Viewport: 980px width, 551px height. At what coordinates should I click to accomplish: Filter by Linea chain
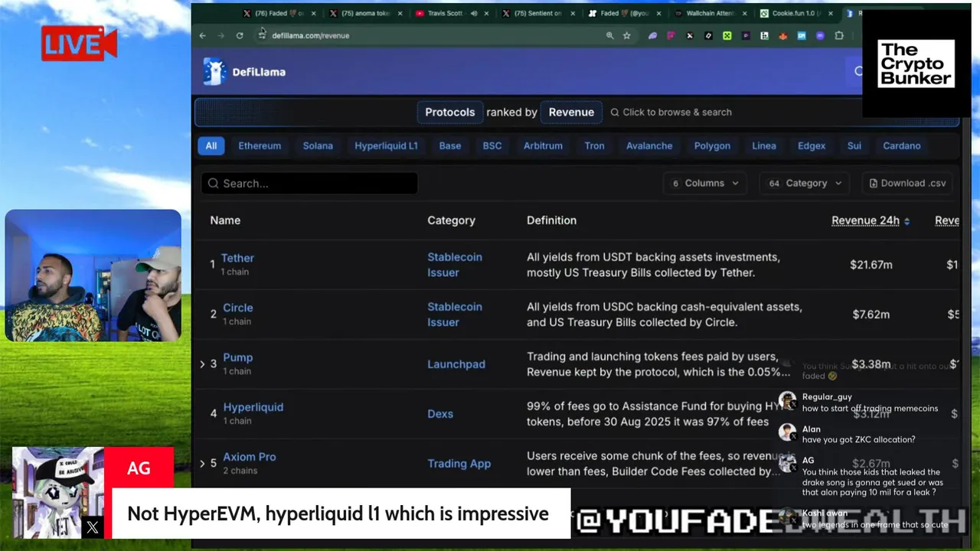tap(764, 145)
